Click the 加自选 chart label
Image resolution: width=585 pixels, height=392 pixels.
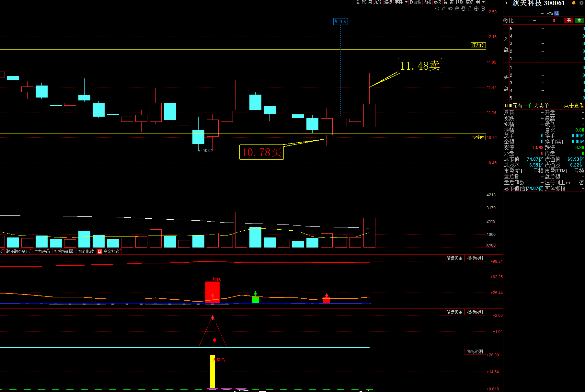[x=340, y=21]
